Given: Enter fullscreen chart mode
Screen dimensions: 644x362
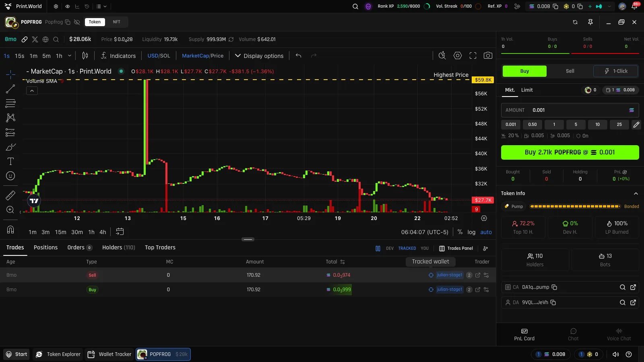Looking at the screenshot, I should tap(473, 56).
